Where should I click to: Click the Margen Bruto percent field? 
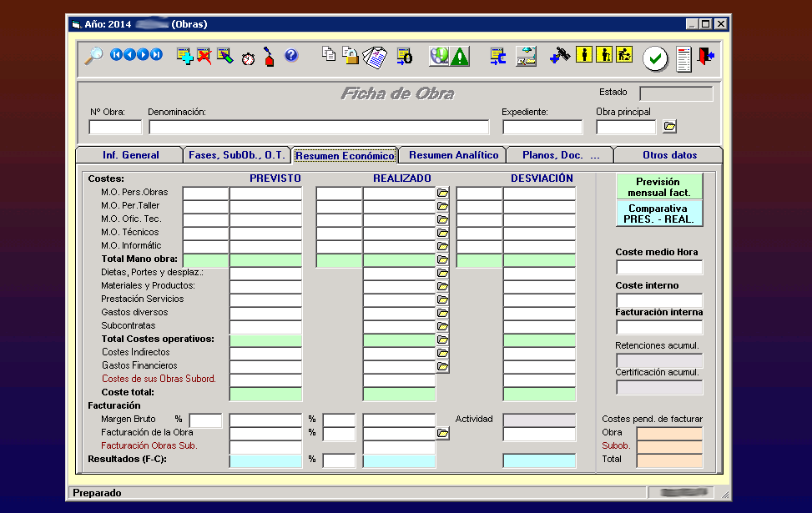[x=205, y=420]
